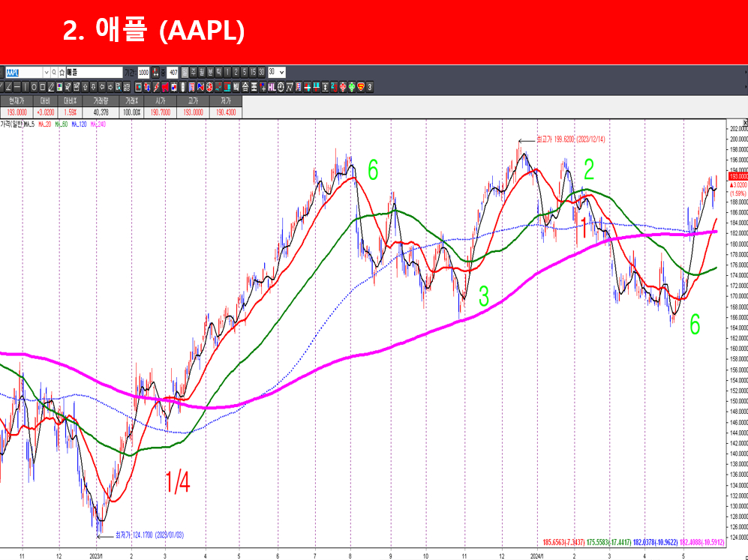Select the horizontal line drawing tool

pos(15,88)
